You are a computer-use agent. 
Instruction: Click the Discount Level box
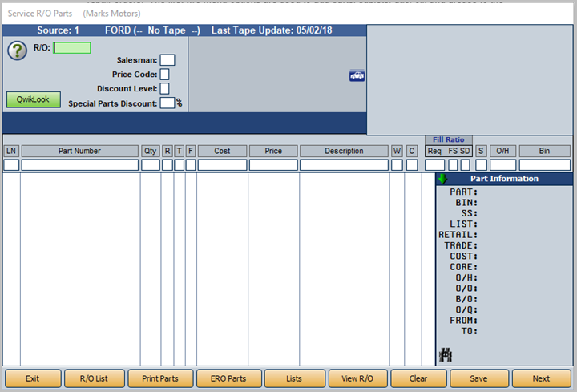click(x=164, y=88)
